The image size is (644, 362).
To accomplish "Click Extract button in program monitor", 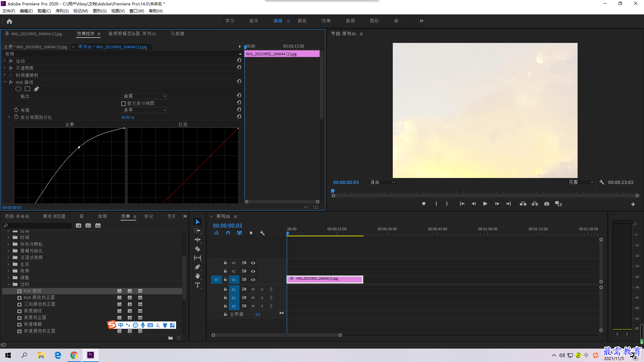I will pos(535,204).
